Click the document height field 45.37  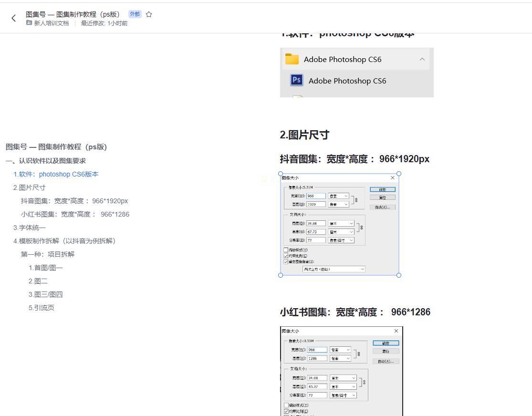pyautogui.click(x=317, y=386)
